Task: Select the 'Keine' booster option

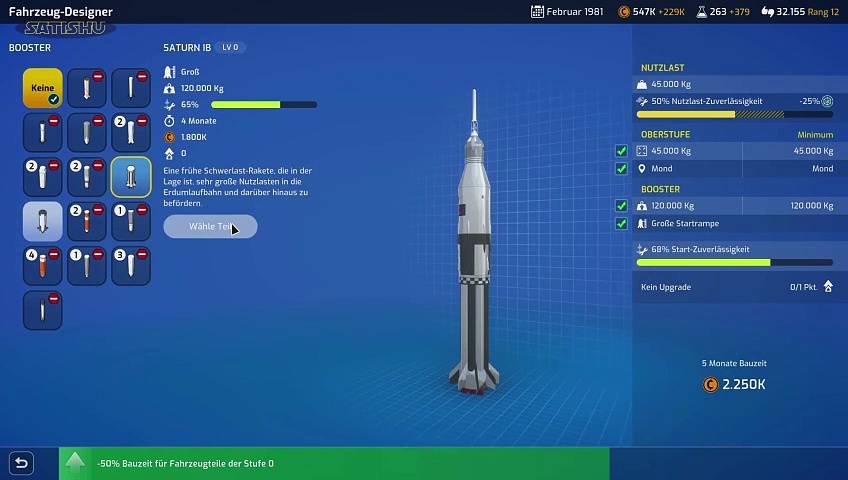Action: (x=43, y=89)
